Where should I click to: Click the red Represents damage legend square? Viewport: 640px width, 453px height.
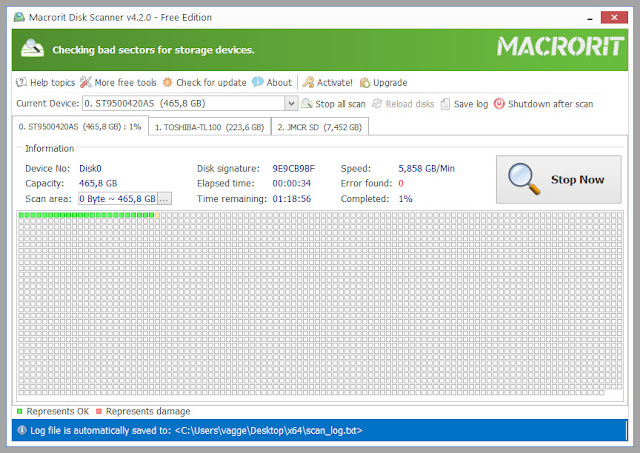click(98, 411)
